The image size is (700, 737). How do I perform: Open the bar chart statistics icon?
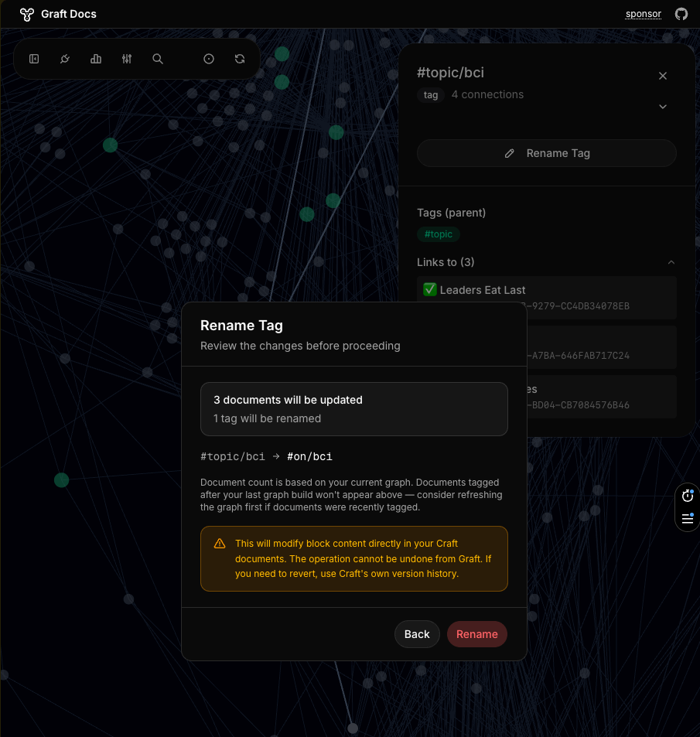pos(95,59)
